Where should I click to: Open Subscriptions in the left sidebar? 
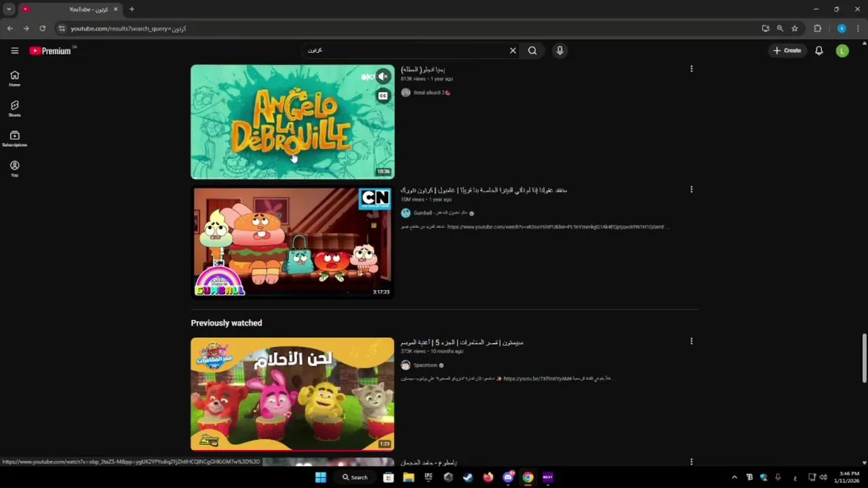(x=14, y=139)
